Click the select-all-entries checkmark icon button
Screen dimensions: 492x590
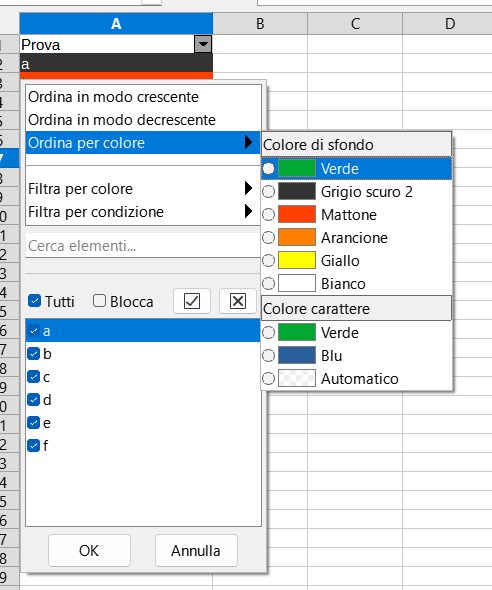click(x=192, y=301)
